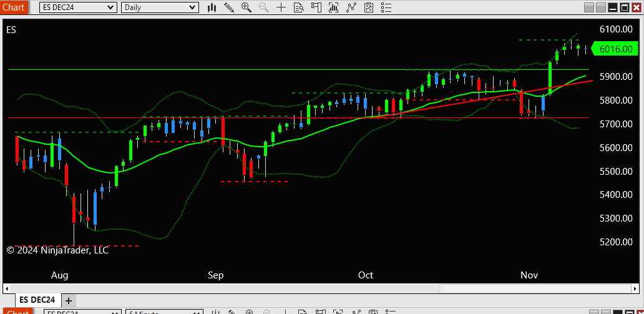Minimize the chart window

pos(613,7)
